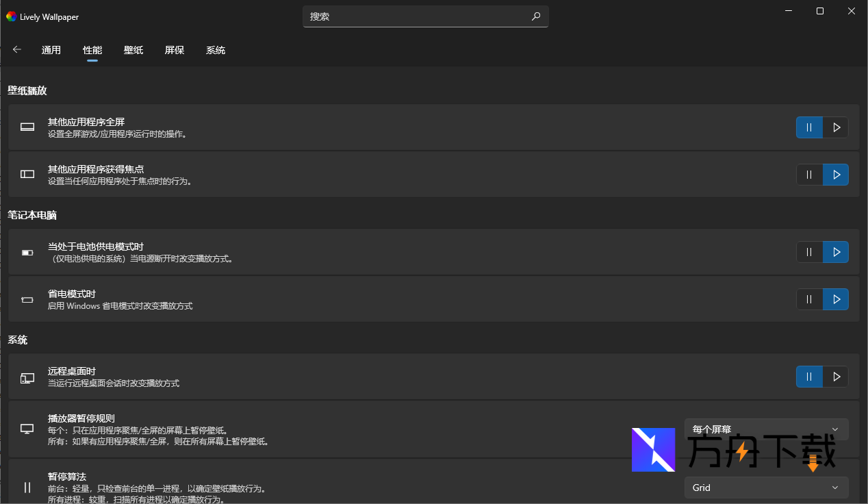Click the back arrow icon
The height and width of the screenshot is (504, 868).
[17, 50]
